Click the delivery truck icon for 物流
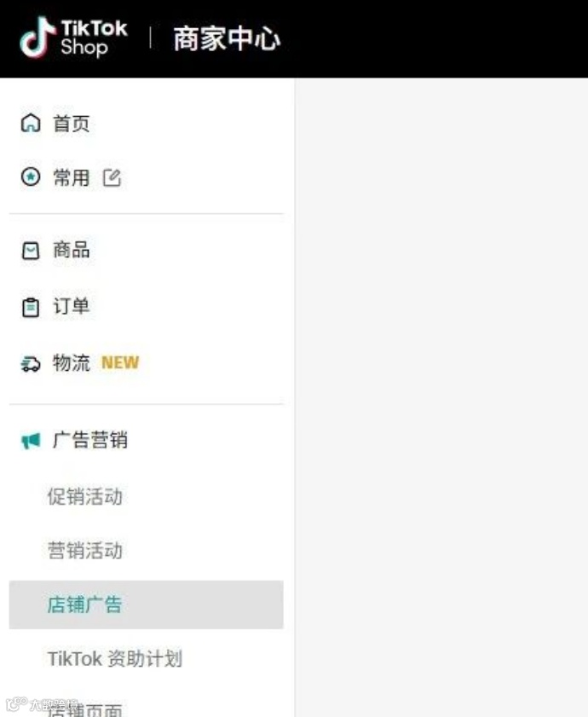The width and height of the screenshot is (588, 717). click(x=31, y=363)
